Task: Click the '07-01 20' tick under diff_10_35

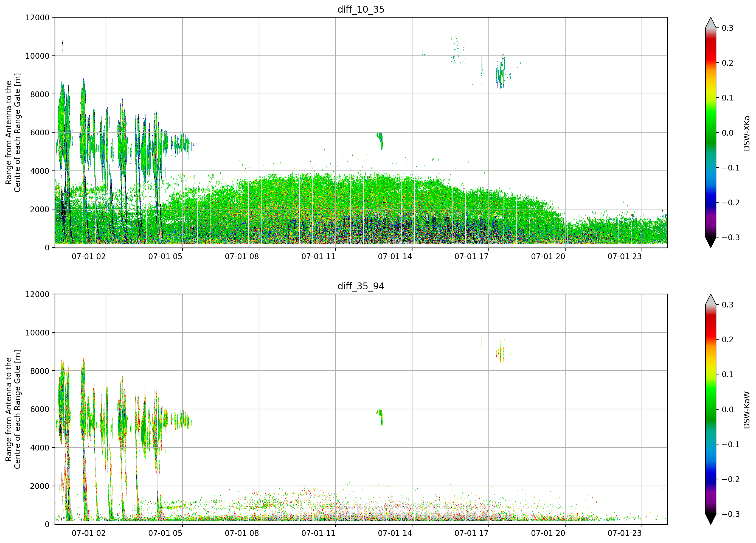Action: [548, 256]
